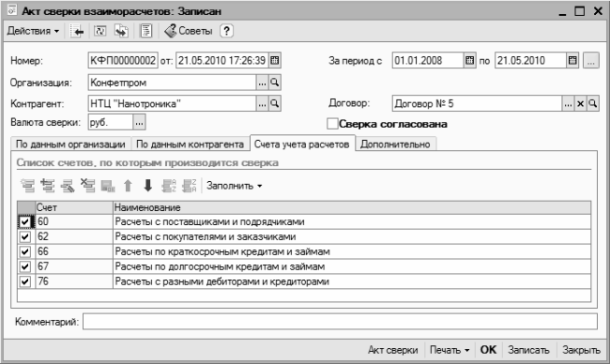Click the refresh toolbar icon
Image resolution: width=610 pixels, height=364 pixels.
100,31
